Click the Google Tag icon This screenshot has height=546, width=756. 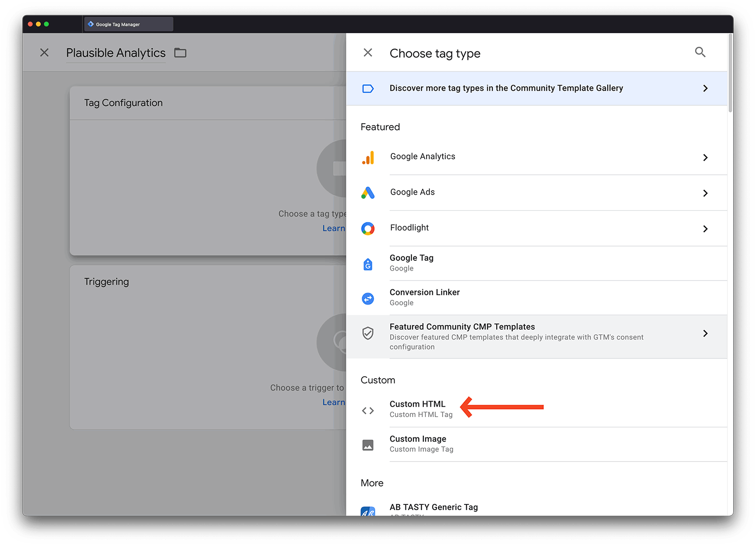pyautogui.click(x=368, y=264)
